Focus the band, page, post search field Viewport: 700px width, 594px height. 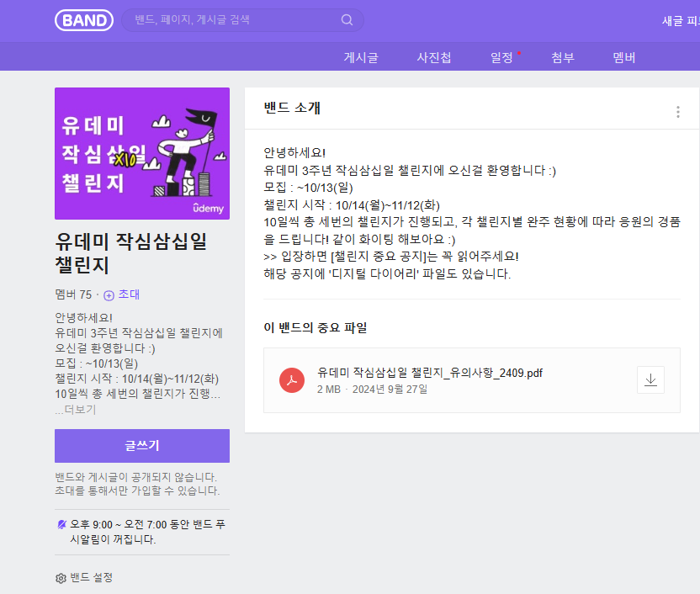(x=242, y=20)
